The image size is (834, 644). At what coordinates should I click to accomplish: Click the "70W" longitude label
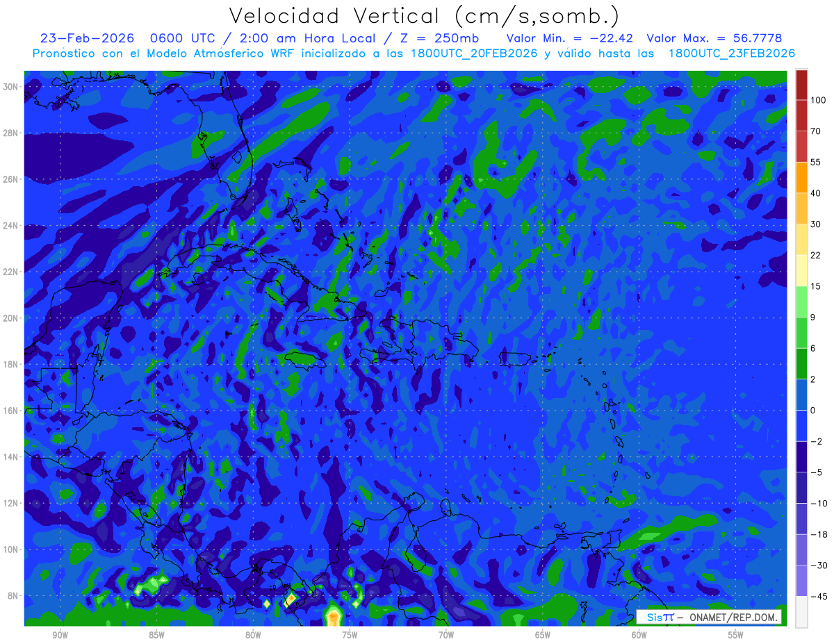coord(446,635)
